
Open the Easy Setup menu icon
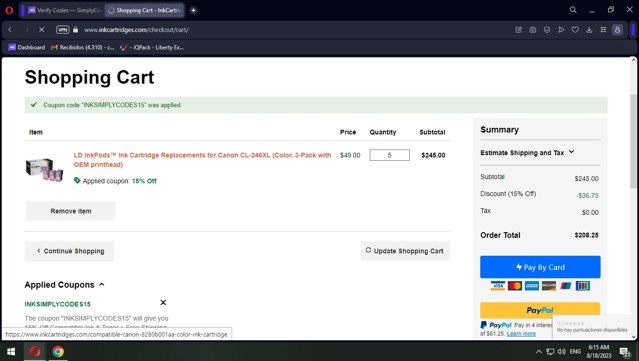pos(603,30)
